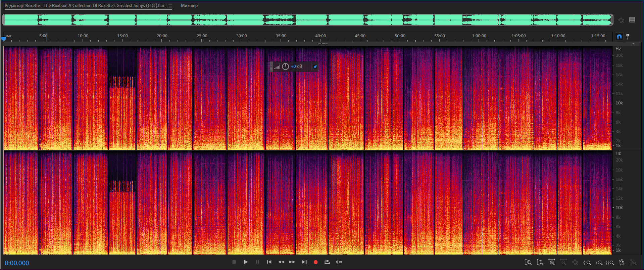Click the Fast Forward transport button

[x=292, y=262]
